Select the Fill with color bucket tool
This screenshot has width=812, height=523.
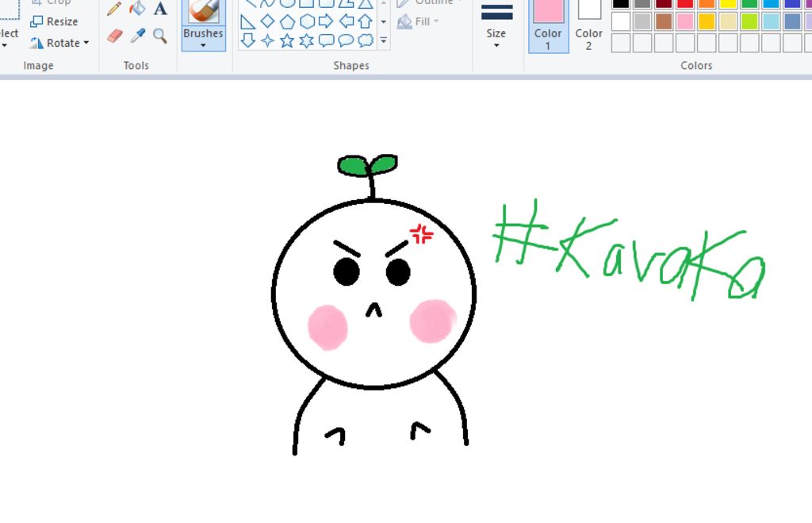137,8
